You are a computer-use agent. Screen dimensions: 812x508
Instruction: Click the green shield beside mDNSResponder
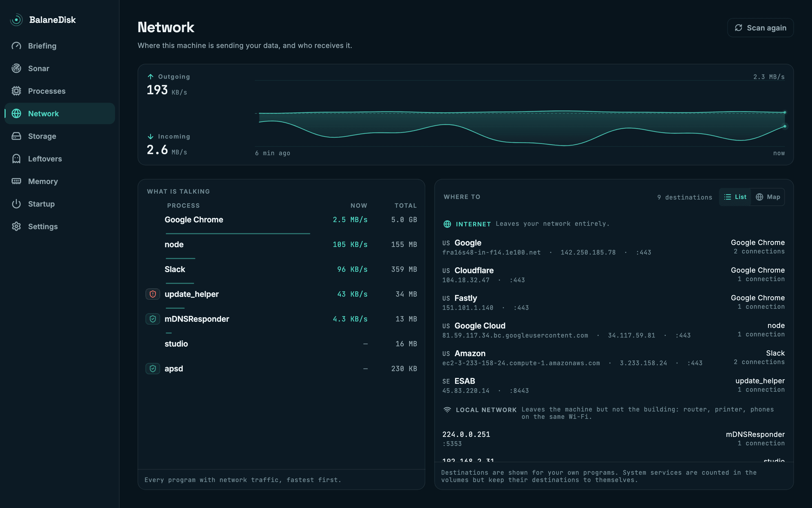point(153,319)
